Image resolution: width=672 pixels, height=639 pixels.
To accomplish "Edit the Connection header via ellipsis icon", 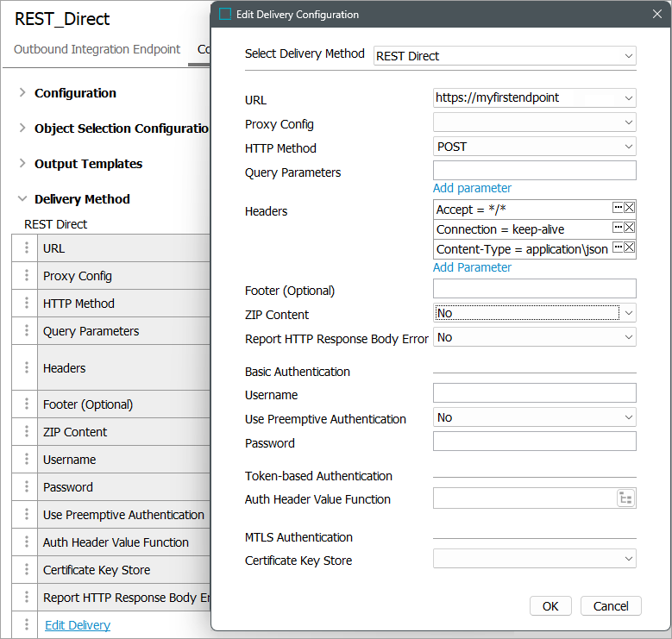I will click(x=618, y=228).
